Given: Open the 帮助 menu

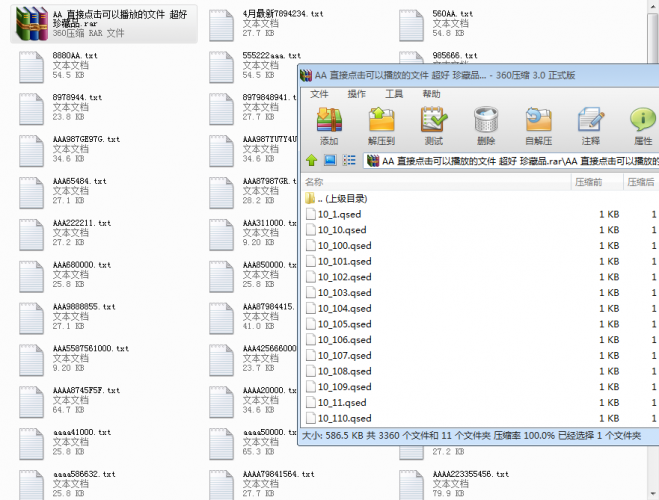Looking at the screenshot, I should pyautogui.click(x=431, y=94).
